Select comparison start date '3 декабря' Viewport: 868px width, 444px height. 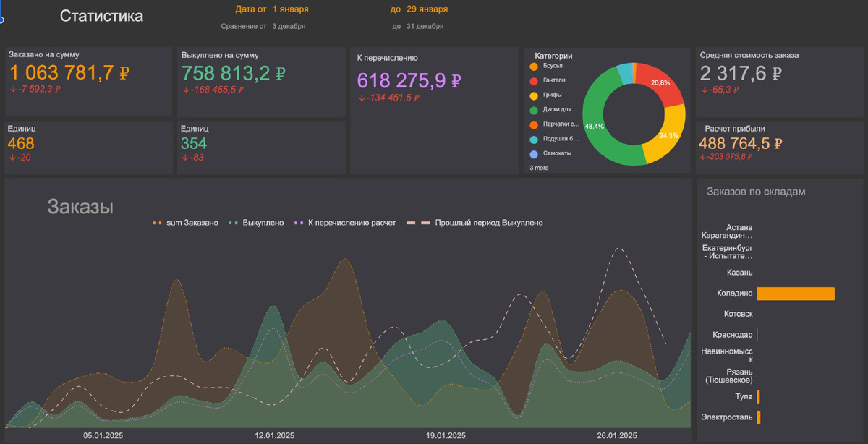(x=289, y=26)
